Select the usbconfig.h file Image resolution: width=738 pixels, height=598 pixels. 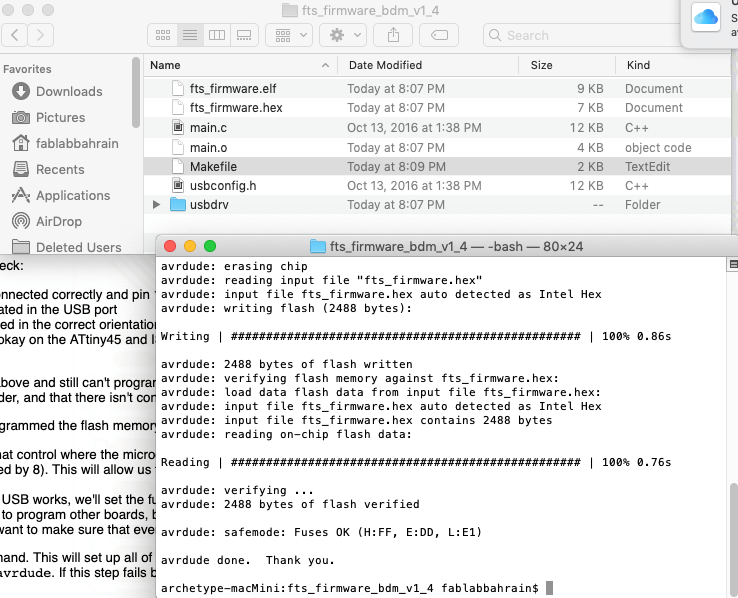tap(437, 186)
